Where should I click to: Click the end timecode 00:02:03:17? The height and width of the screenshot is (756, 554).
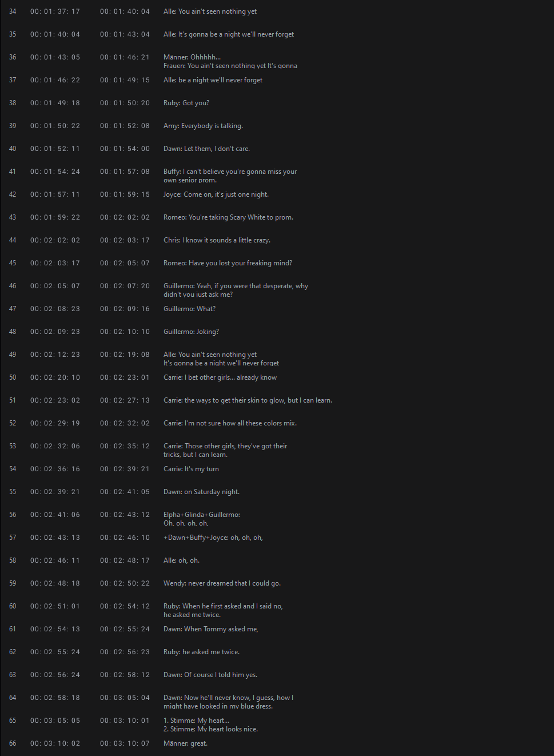point(125,240)
